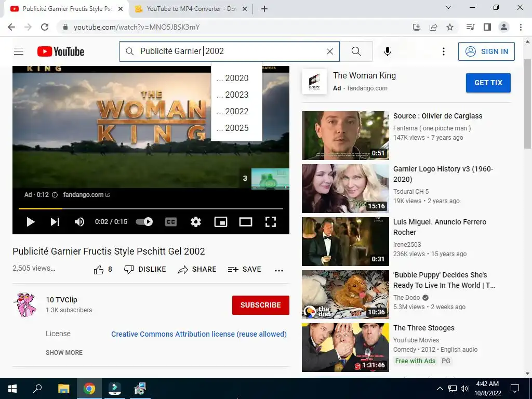
Task: Click the magnifier search button
Action: [356, 51]
